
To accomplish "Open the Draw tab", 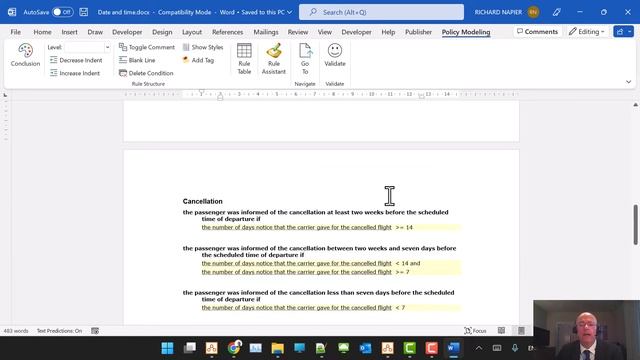I will 95,32.
